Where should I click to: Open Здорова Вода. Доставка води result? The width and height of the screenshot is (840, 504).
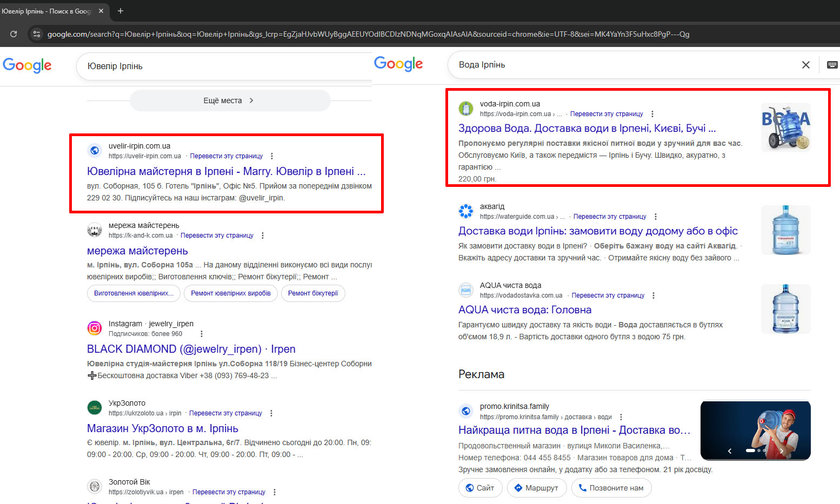click(587, 128)
